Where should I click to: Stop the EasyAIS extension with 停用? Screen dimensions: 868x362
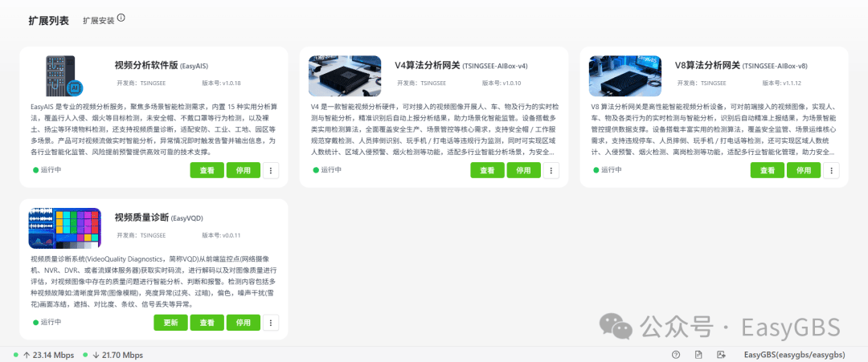[243, 170]
